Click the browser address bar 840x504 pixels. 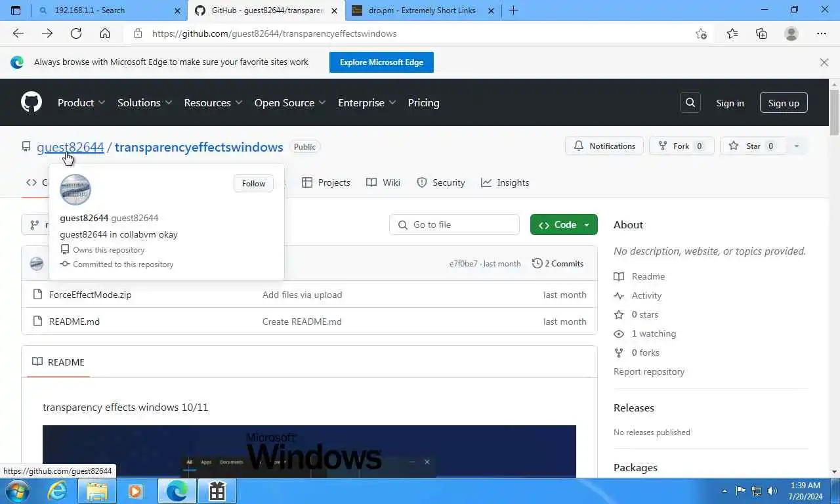point(407,33)
